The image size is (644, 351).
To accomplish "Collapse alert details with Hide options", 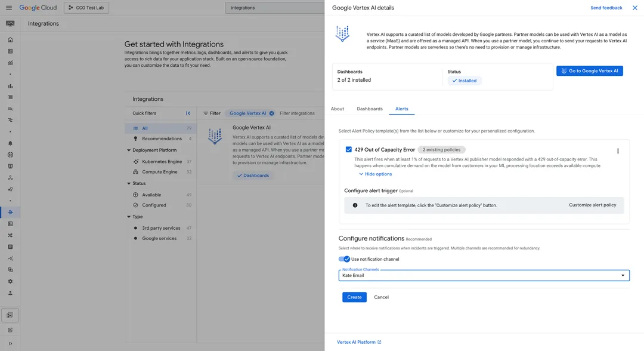I will [376, 174].
